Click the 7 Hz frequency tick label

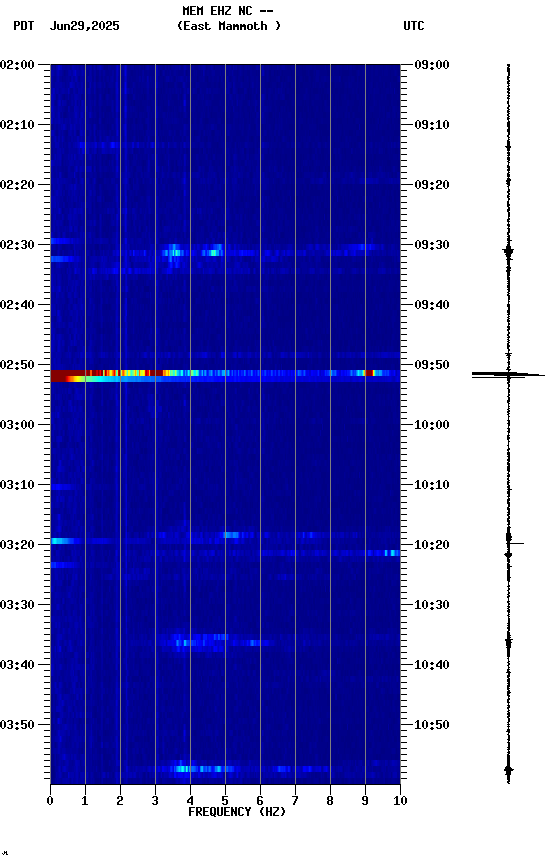pos(295,801)
